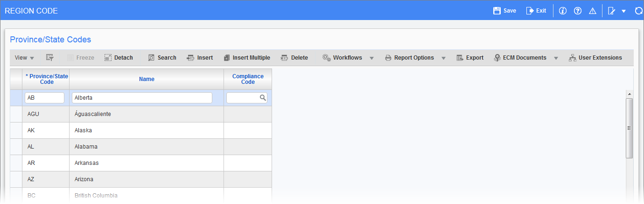Select the AZ code cell

point(46,179)
